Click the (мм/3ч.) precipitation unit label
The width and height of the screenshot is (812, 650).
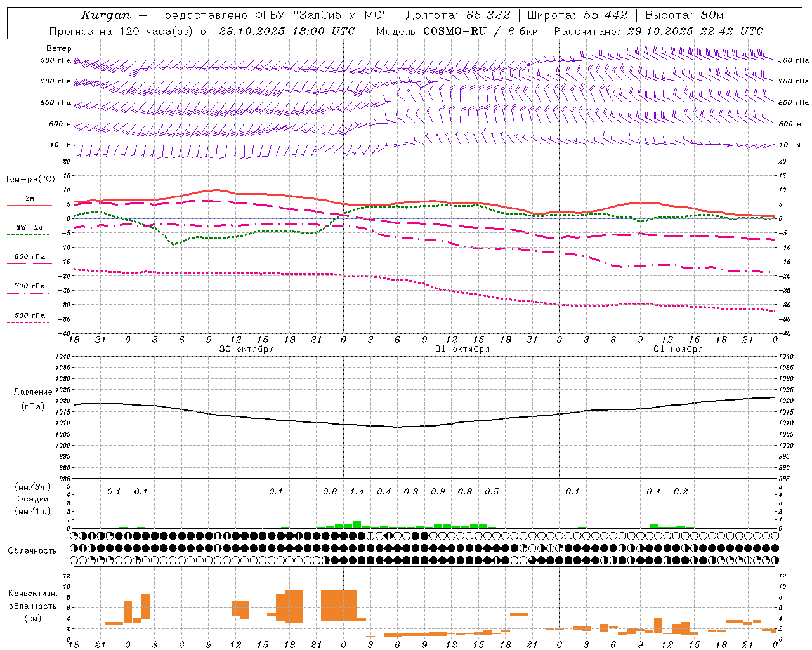(33, 487)
